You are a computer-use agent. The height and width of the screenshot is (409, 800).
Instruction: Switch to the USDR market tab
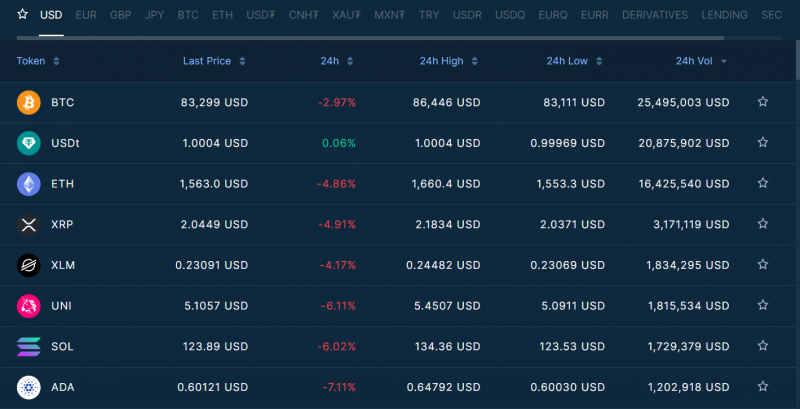pyautogui.click(x=467, y=15)
